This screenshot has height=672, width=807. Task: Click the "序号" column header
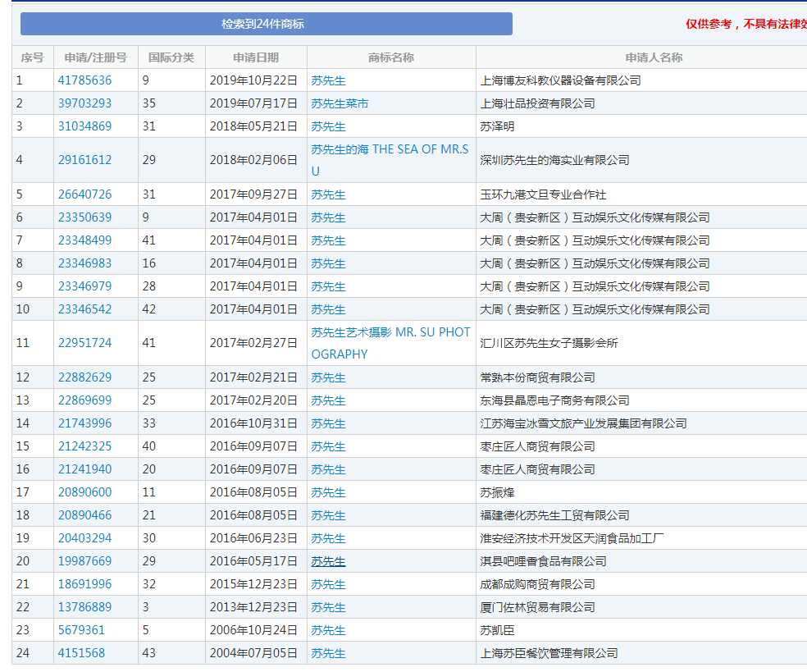33,57
